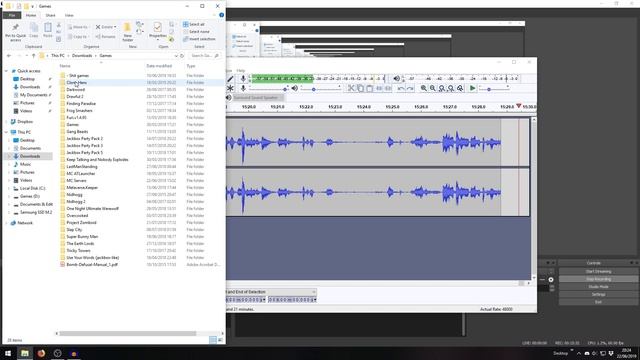Click the Zoom Out magnifier in Audacity
This screenshot has width=640, height=360.
433,88
